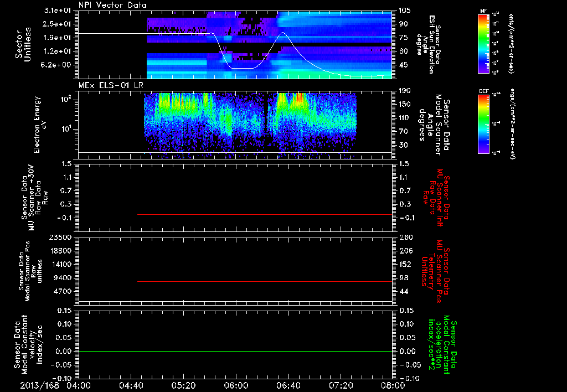
Task: Select the "Electron Energy eV" axis title
Action: pyautogui.click(x=39, y=125)
